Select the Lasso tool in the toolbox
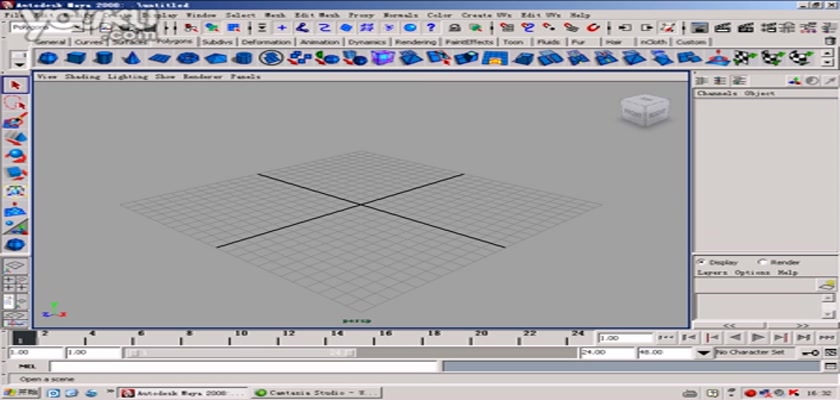The width and height of the screenshot is (840, 400). (x=15, y=103)
